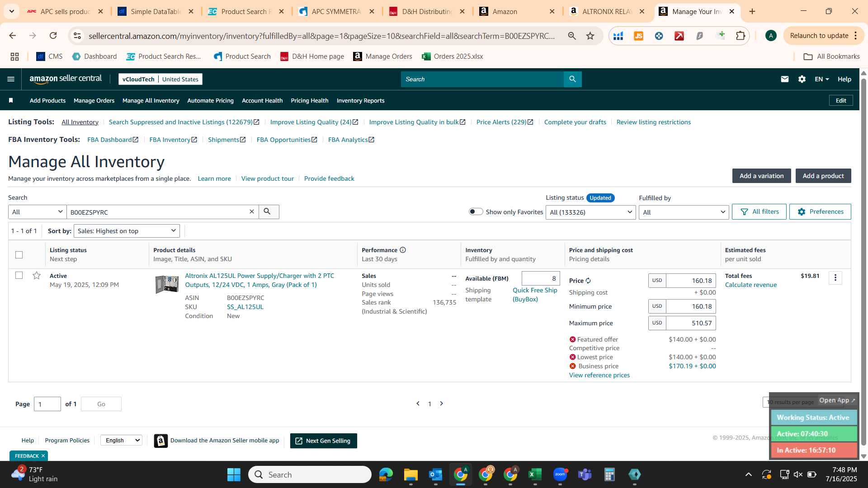Show hidden system tray icons
The height and width of the screenshot is (488, 868).
point(749,474)
